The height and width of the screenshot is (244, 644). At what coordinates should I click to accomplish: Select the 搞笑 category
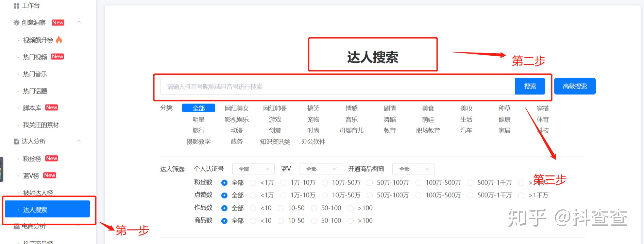coord(313,108)
